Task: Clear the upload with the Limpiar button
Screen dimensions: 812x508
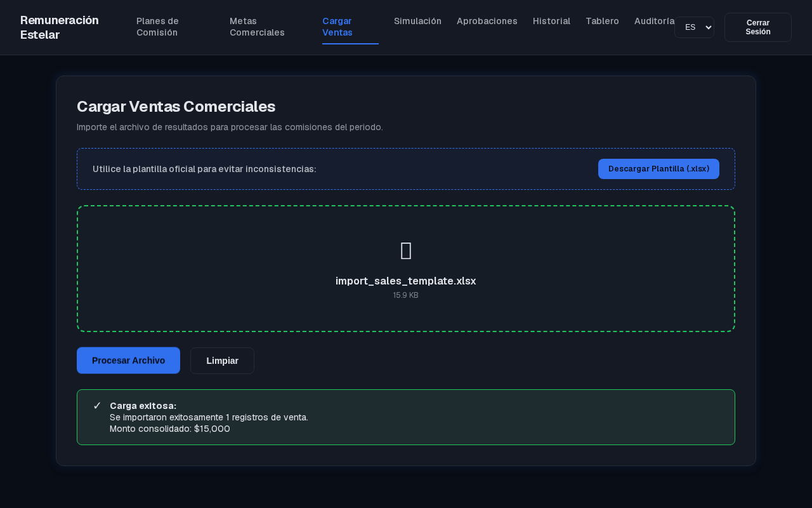Action: tap(222, 361)
